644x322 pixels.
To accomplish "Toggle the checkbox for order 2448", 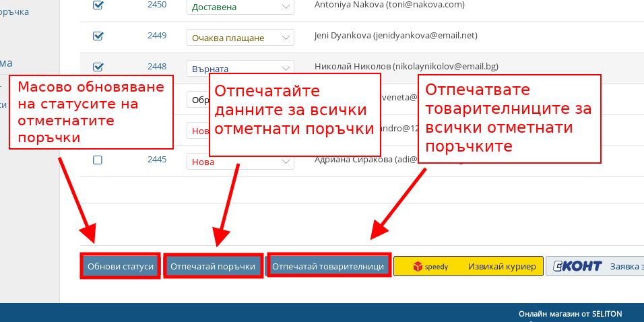I will tap(98, 67).
